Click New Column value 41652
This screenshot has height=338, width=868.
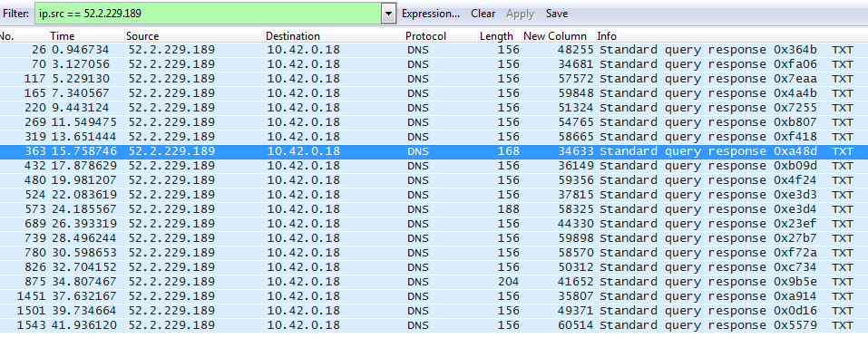575,281
